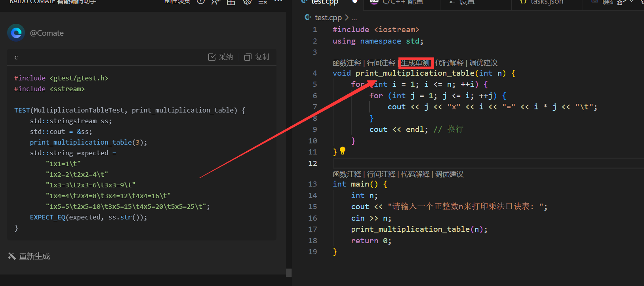The image size is (644, 286).
Task: Click 'print_multiplication_table(n);' on line 17
Action: click(x=419, y=229)
